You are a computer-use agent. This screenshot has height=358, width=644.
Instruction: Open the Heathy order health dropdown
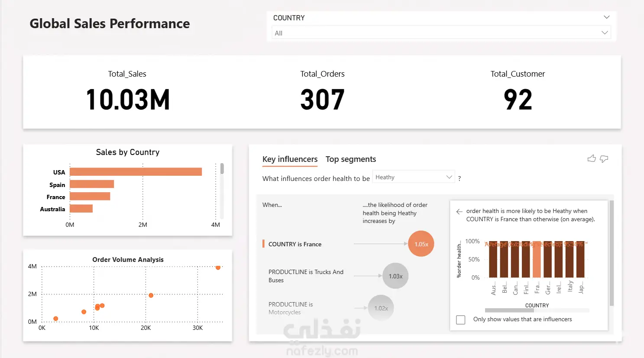tap(414, 177)
